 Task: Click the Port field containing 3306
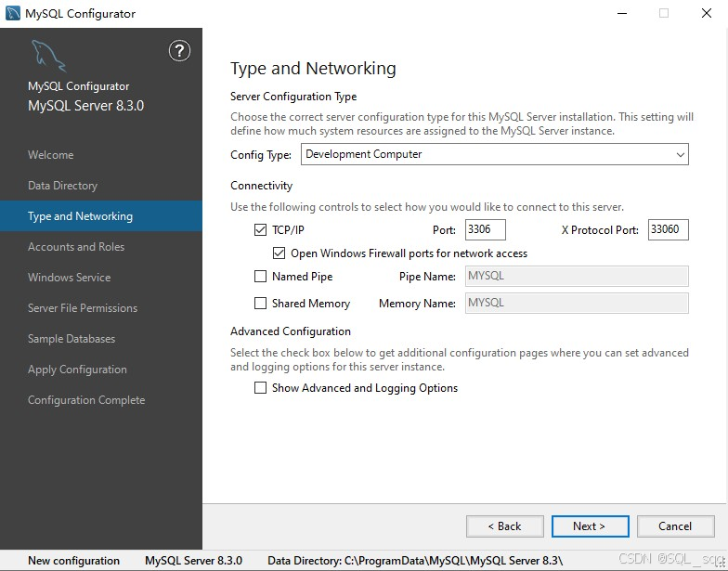[485, 230]
